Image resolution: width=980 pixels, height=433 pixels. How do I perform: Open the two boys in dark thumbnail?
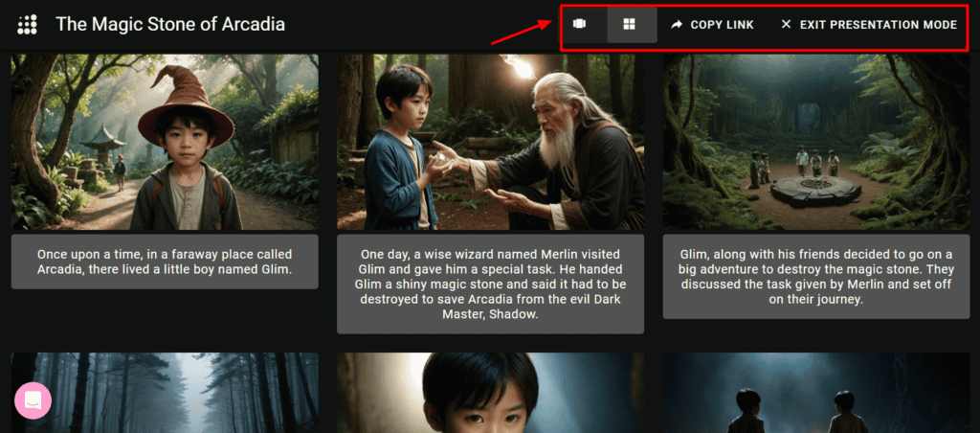[816, 393]
